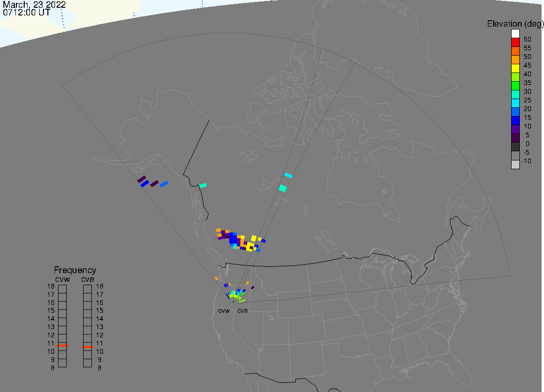Viewport: 544px width, 392px height.
Task: Click the violet swatch between 10 and 5
Action: click(x=515, y=129)
